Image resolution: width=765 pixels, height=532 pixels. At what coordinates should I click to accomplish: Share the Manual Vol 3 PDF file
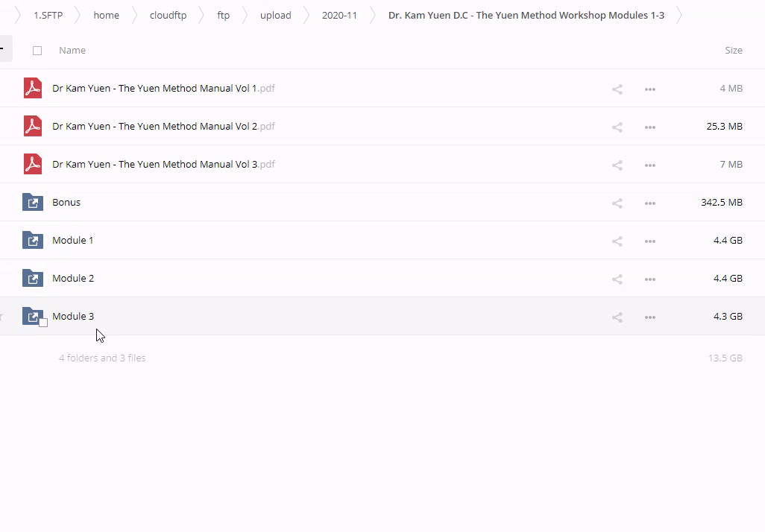(617, 165)
